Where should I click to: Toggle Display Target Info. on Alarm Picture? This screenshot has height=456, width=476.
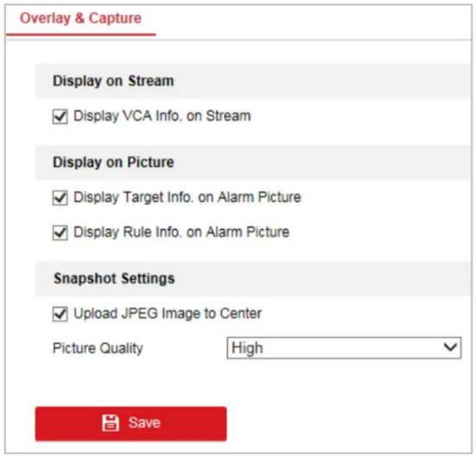point(60,198)
